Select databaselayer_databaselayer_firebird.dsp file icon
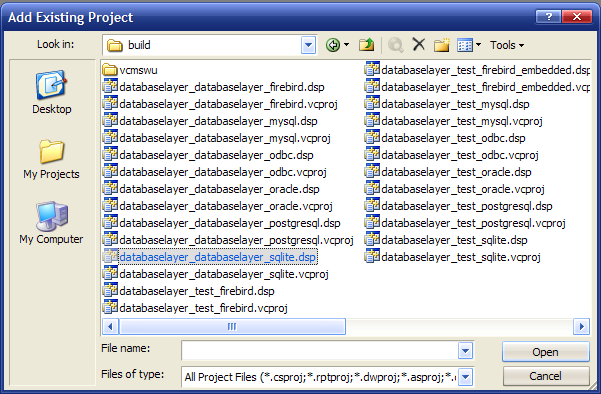The image size is (601, 394). [x=110, y=87]
